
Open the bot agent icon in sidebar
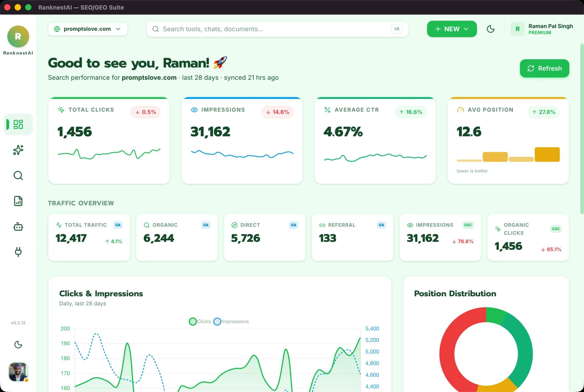tap(18, 227)
